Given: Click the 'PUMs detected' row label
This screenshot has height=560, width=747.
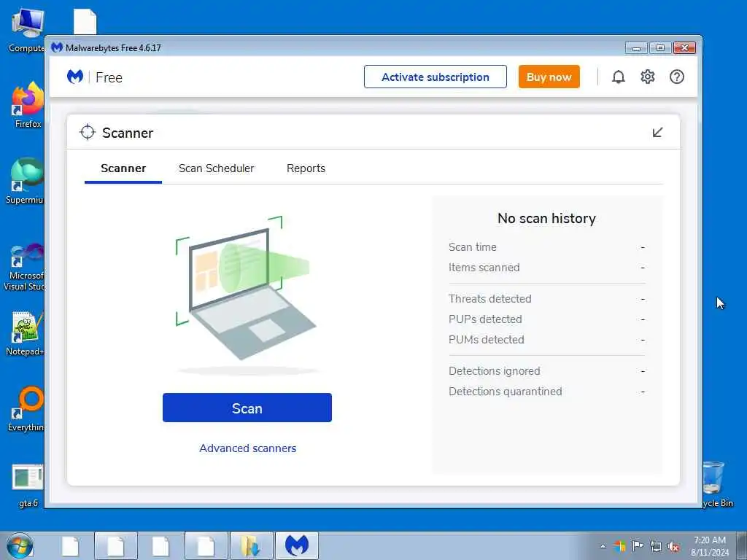Looking at the screenshot, I should tap(486, 340).
